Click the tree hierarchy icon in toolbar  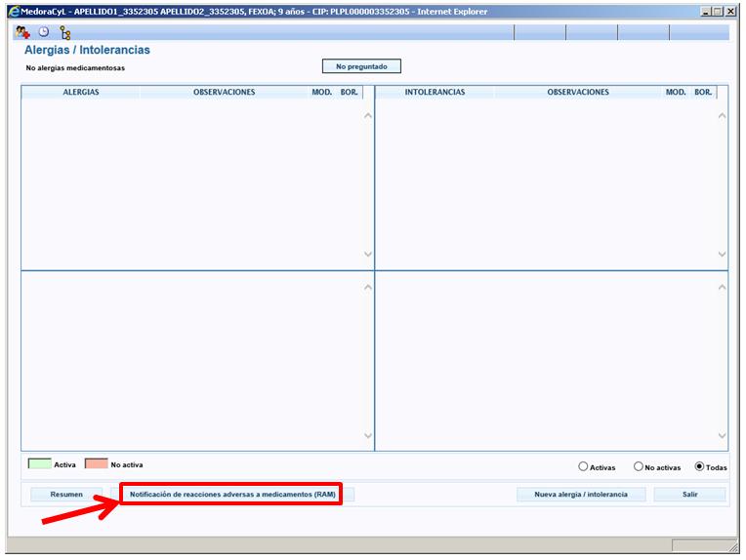[65, 32]
